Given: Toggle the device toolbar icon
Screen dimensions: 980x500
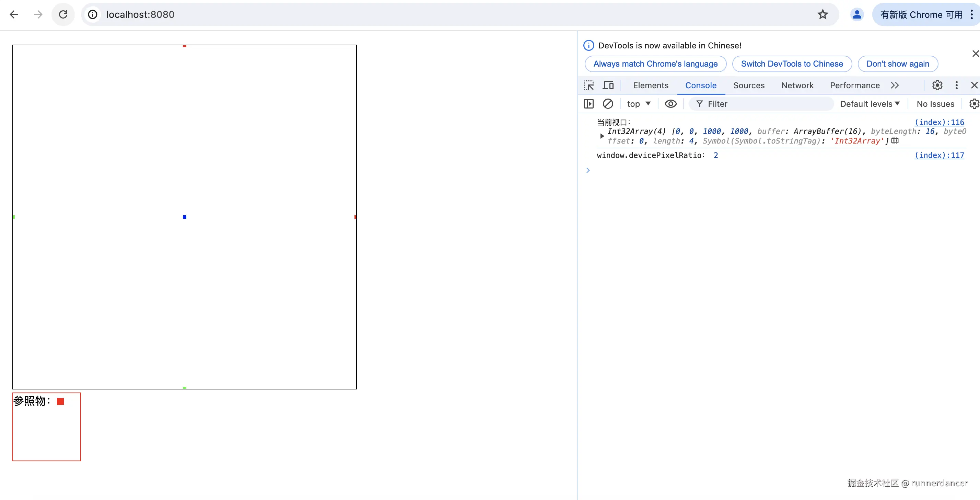Looking at the screenshot, I should click(608, 85).
